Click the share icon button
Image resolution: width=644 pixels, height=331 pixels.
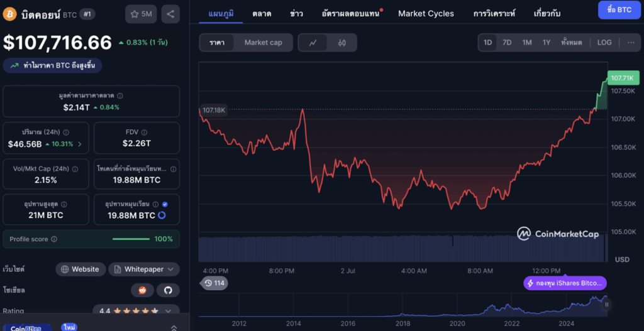170,13
